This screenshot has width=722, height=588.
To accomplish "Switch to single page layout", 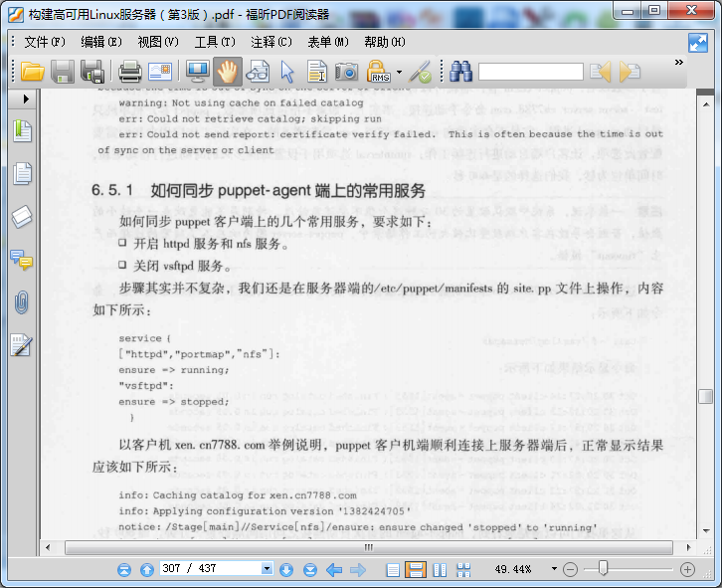I will (393, 570).
